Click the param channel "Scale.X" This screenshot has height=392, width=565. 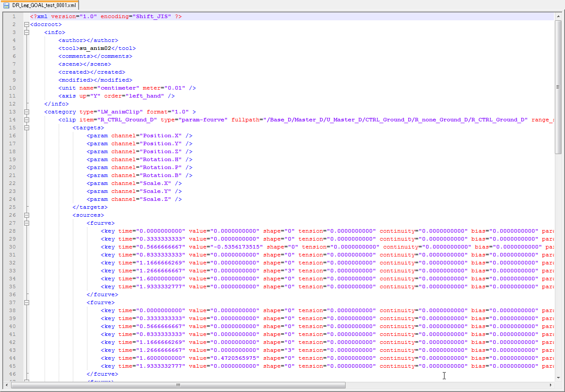155,183
